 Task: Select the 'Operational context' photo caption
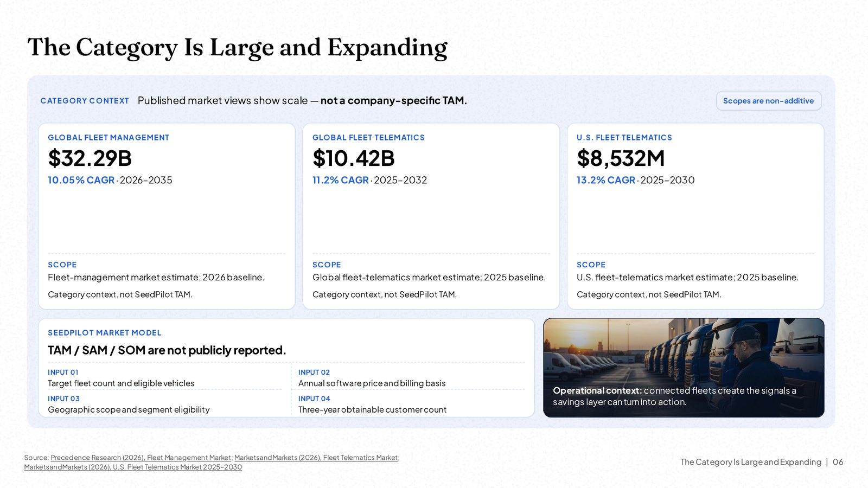pyautogui.click(x=675, y=396)
